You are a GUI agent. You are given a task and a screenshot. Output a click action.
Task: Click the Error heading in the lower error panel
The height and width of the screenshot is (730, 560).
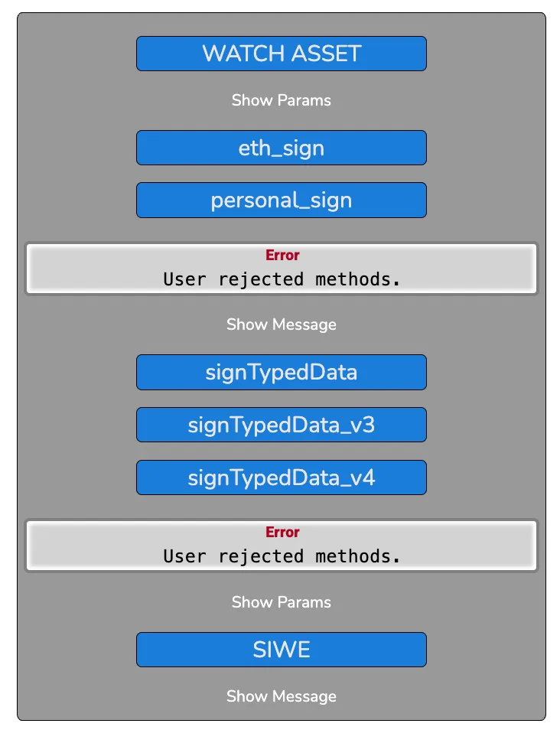pyautogui.click(x=282, y=532)
